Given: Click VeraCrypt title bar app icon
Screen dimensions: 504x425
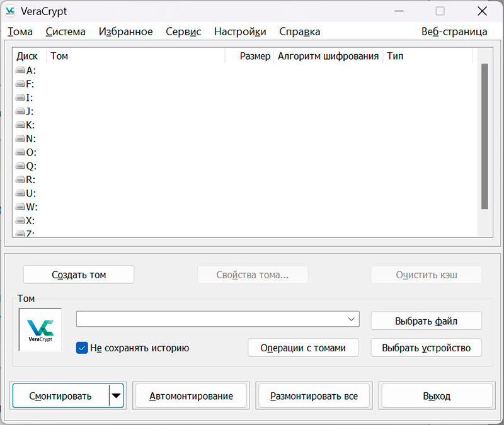Looking at the screenshot, I should click(11, 11).
